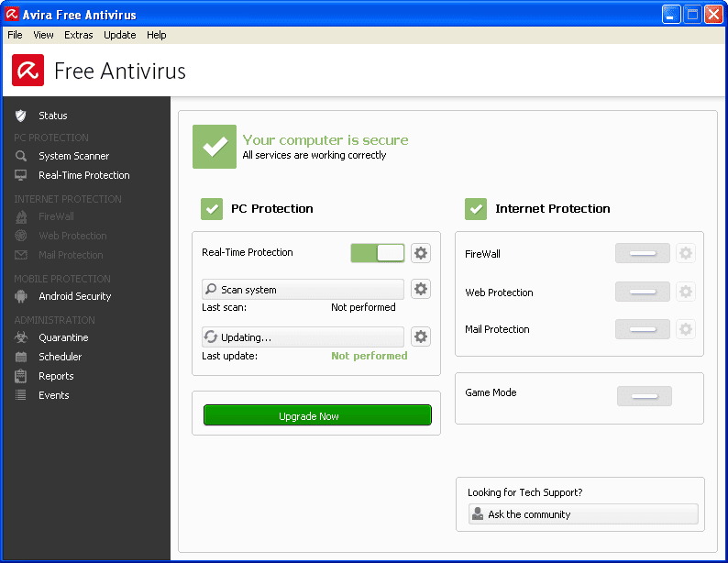Click the Web Protection settings gear
The image size is (728, 563).
(x=686, y=292)
